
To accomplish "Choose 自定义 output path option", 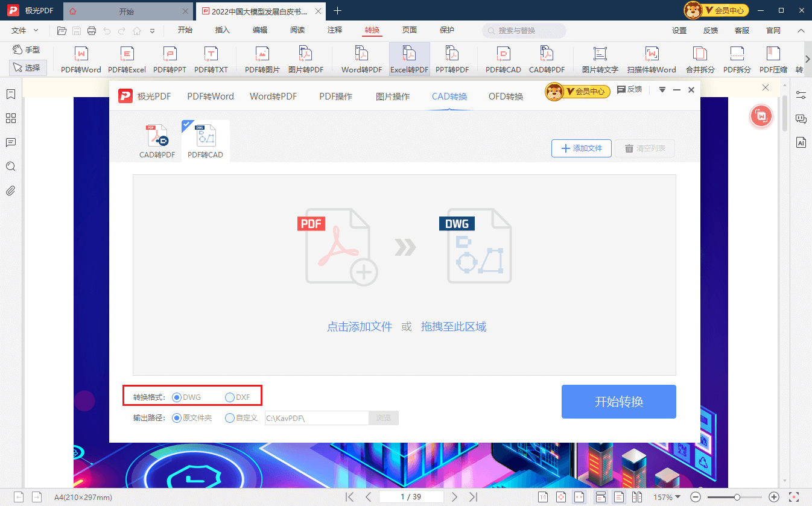I will click(230, 418).
